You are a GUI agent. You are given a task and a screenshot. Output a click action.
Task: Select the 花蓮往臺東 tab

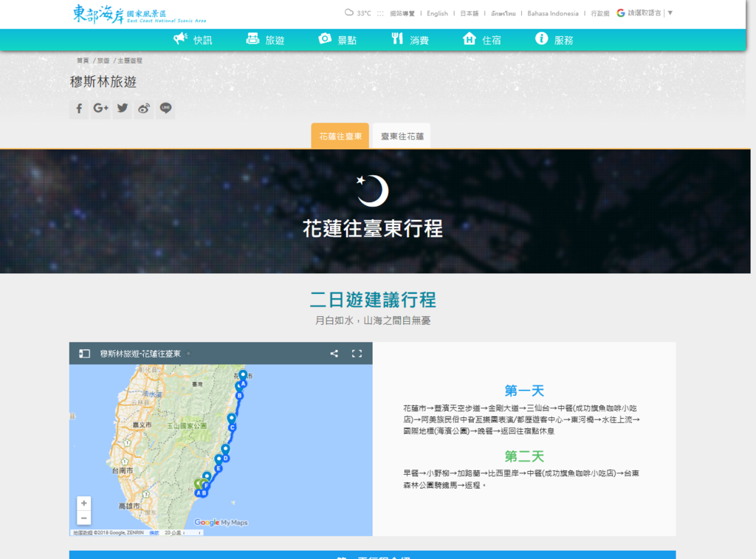tap(340, 136)
